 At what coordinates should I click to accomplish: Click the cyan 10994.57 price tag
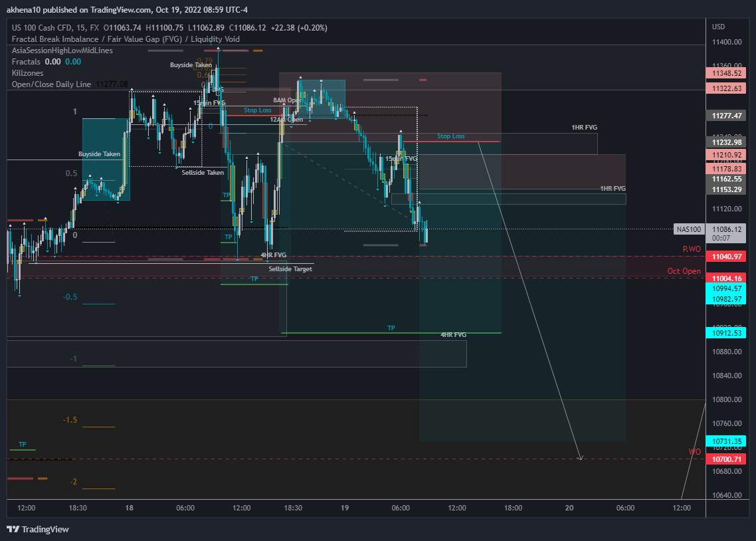(727, 288)
